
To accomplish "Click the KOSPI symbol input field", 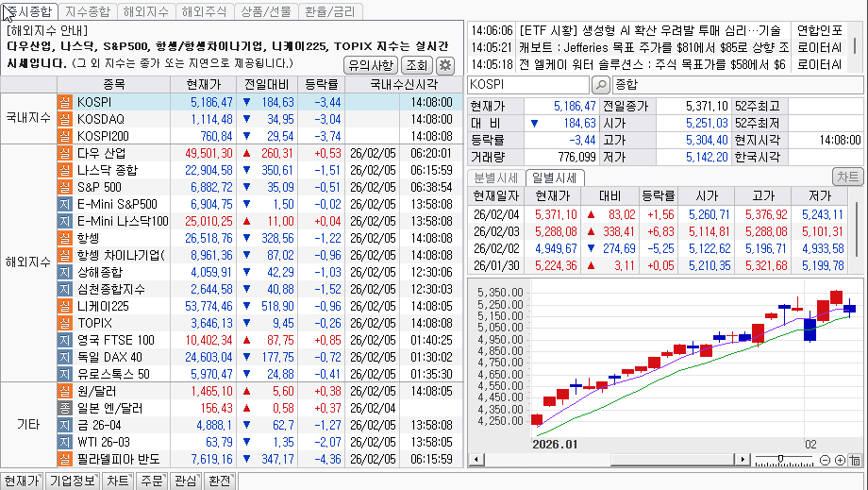I will [528, 85].
